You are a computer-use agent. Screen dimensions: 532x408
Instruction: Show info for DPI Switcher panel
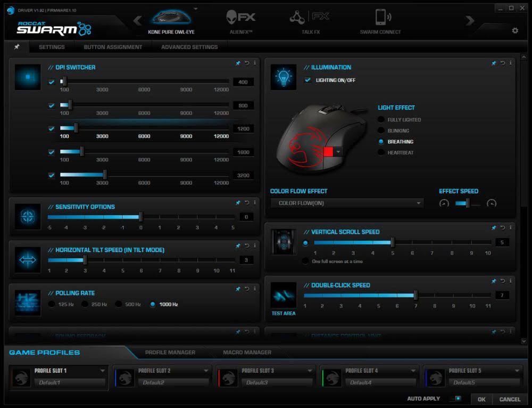pyautogui.click(x=254, y=63)
